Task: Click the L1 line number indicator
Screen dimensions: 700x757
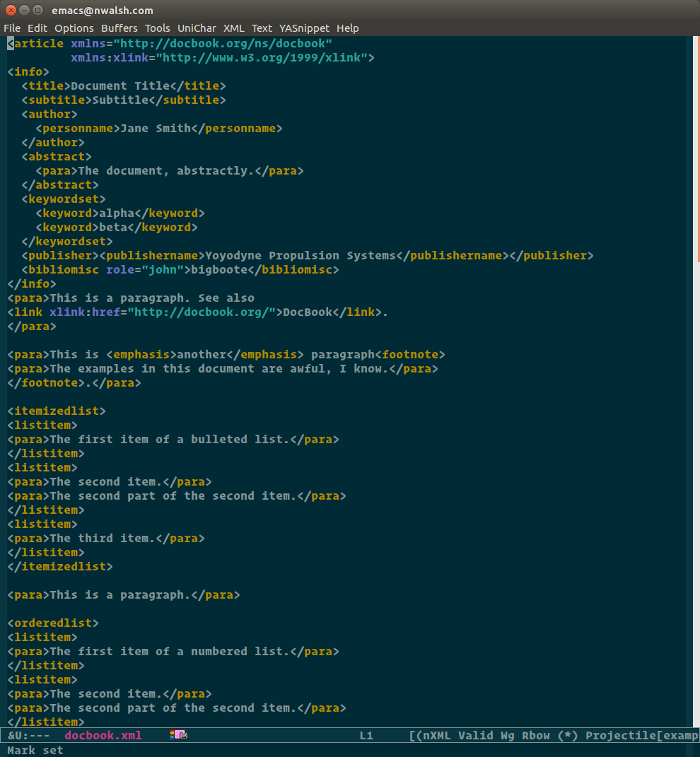Action: [x=366, y=735]
